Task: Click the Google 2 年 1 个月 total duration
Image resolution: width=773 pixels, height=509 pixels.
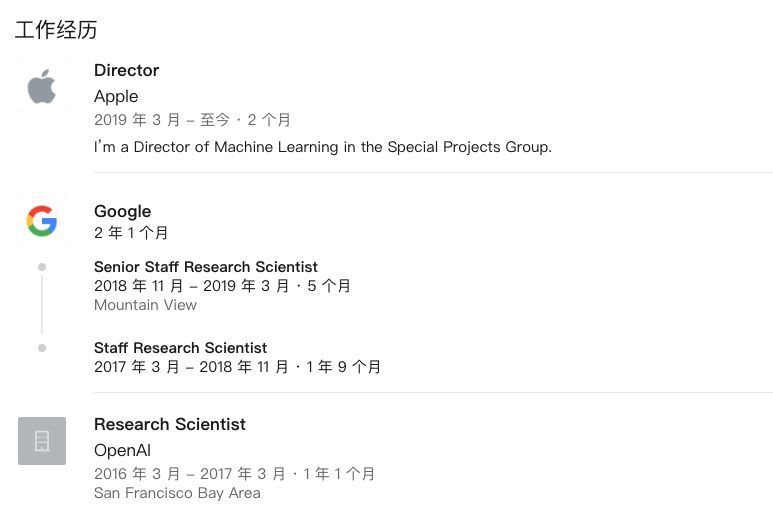Action: pos(131,233)
